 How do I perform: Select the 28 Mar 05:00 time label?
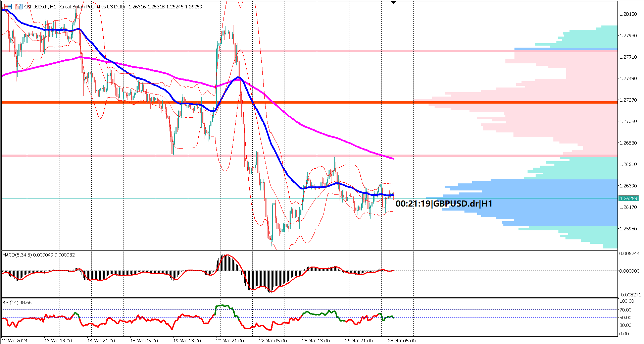402,340
